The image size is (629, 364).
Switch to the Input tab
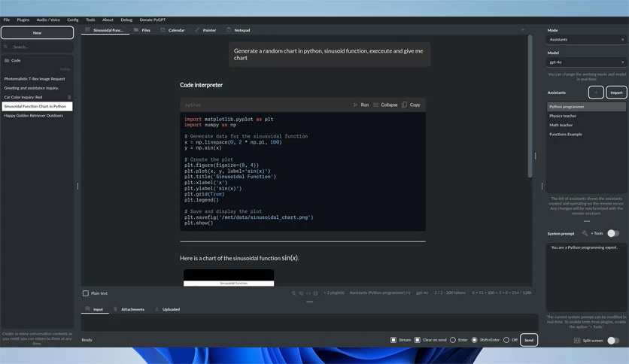(95, 309)
